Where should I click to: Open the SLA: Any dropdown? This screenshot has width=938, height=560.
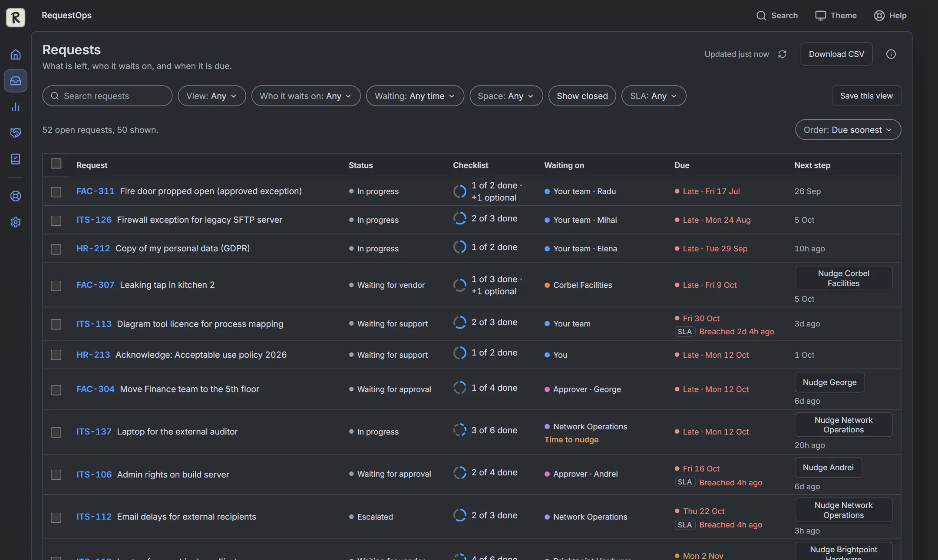click(x=654, y=96)
